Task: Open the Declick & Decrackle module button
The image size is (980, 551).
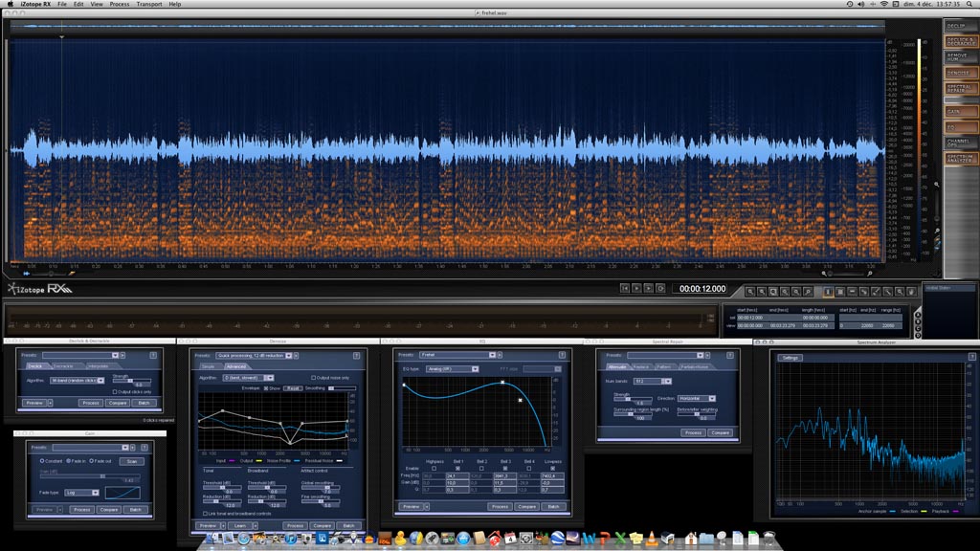Action: pyautogui.click(x=961, y=42)
